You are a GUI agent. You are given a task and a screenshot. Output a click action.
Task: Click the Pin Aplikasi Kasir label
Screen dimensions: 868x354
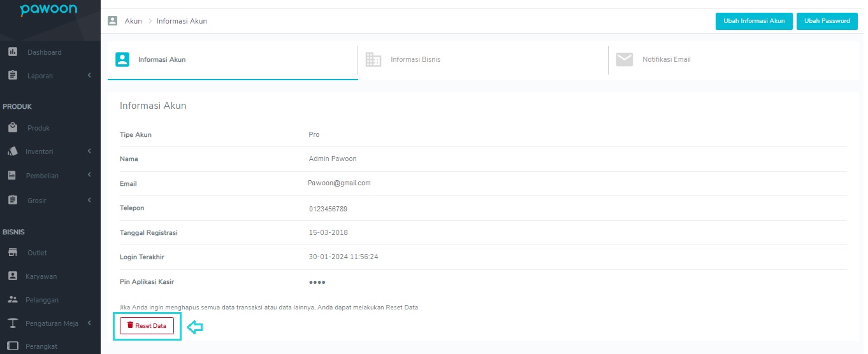click(147, 281)
